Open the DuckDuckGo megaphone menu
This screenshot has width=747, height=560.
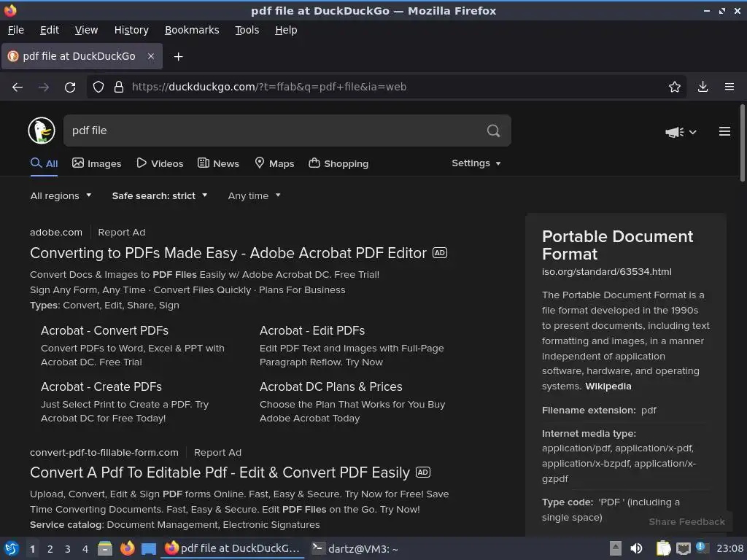coord(681,132)
